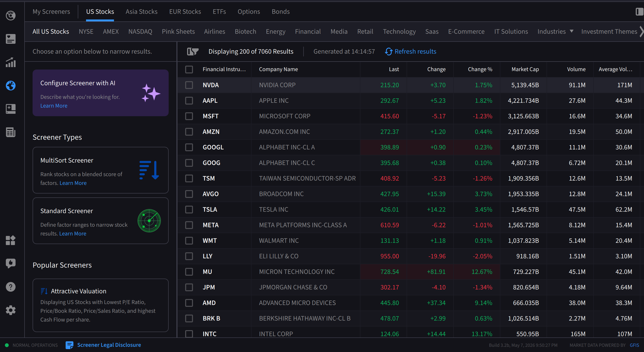Check the MU row checkbox
The height and width of the screenshot is (352, 644).
pos(189,272)
